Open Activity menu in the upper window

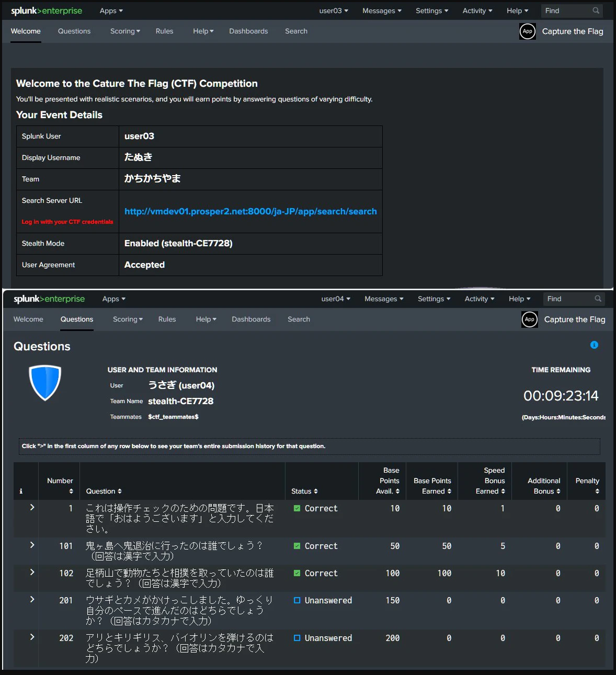pyautogui.click(x=477, y=10)
